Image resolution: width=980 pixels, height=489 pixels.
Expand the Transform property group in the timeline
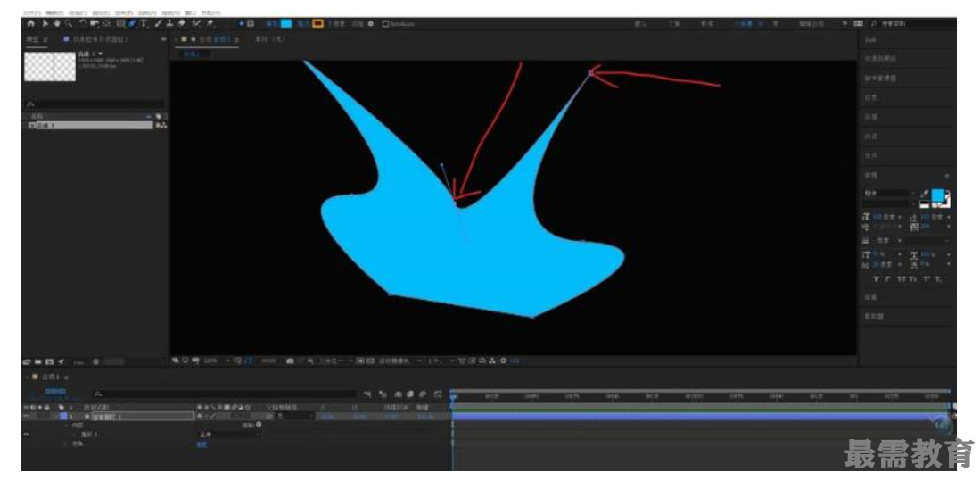(x=66, y=443)
